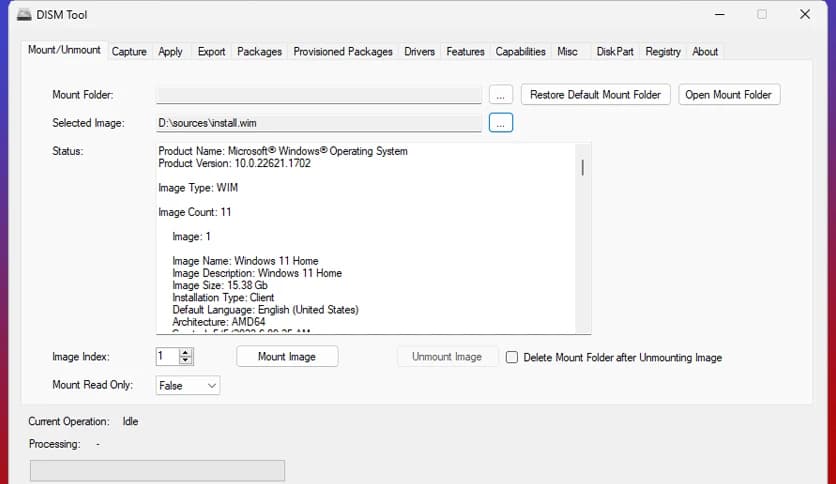Close the DISM Tool window
The image size is (836, 484).
[x=805, y=14]
